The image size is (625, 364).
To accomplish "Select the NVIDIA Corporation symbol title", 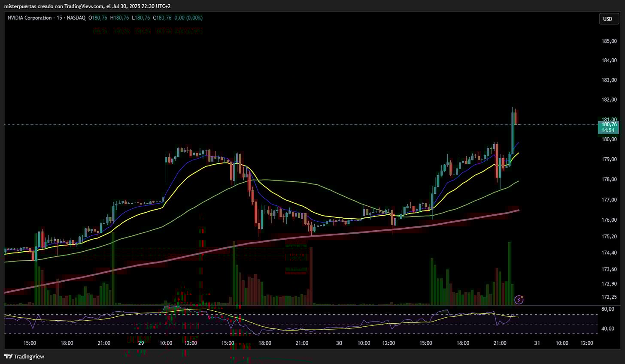I will click(x=29, y=18).
